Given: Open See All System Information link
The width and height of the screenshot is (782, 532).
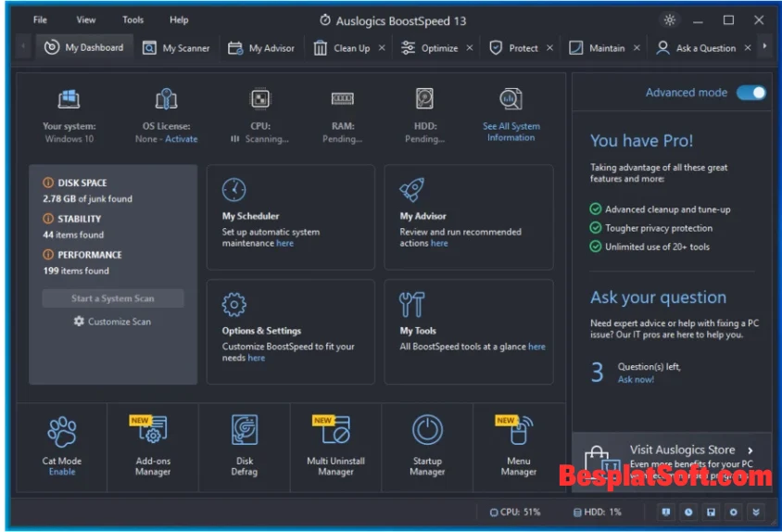Looking at the screenshot, I should [511, 132].
